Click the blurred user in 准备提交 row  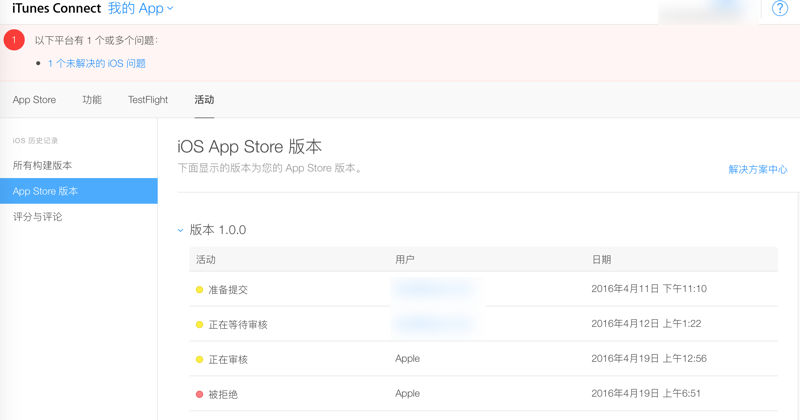pos(432,290)
